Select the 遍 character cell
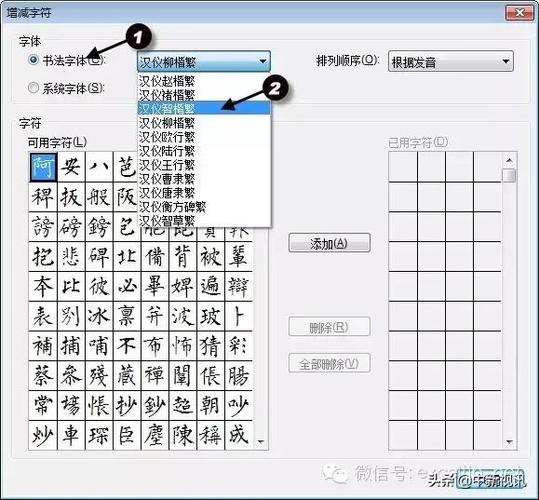 pos(211,286)
